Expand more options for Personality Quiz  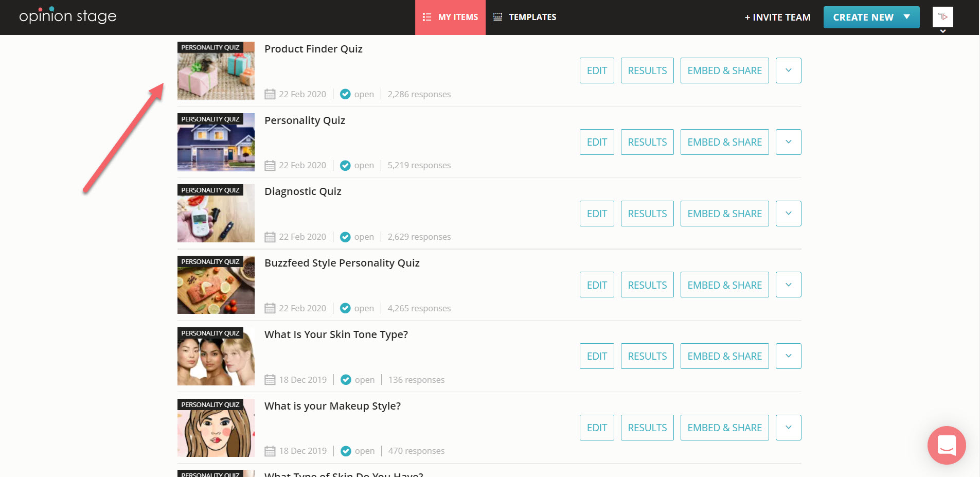point(789,142)
